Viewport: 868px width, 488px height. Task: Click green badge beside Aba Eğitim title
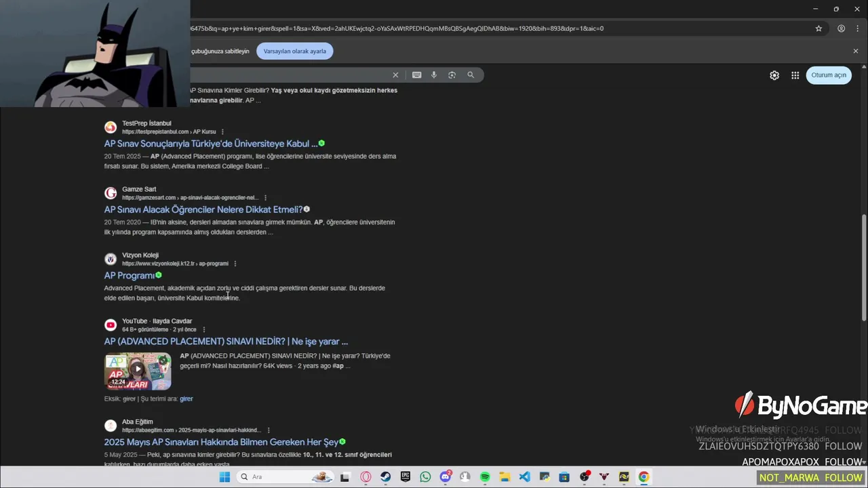[x=342, y=442]
